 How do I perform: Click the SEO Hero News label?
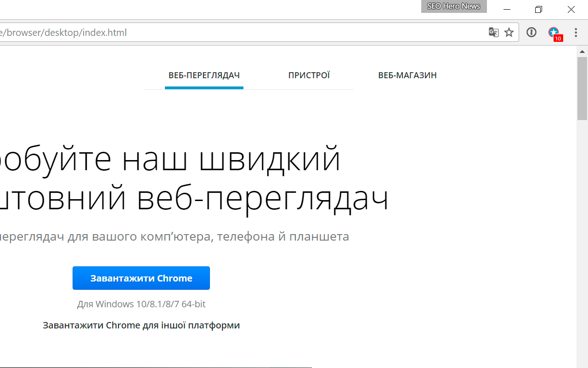(x=454, y=6)
